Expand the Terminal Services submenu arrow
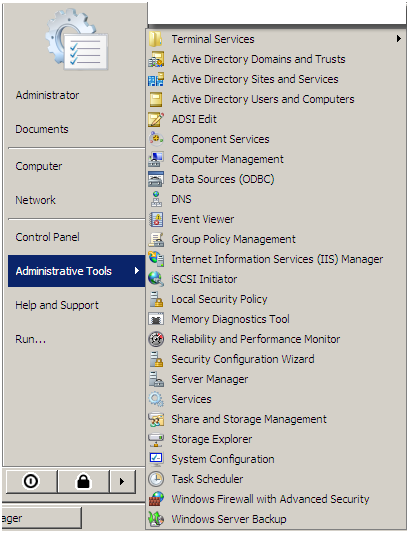Screen dimensions: 409x533 (x=399, y=39)
